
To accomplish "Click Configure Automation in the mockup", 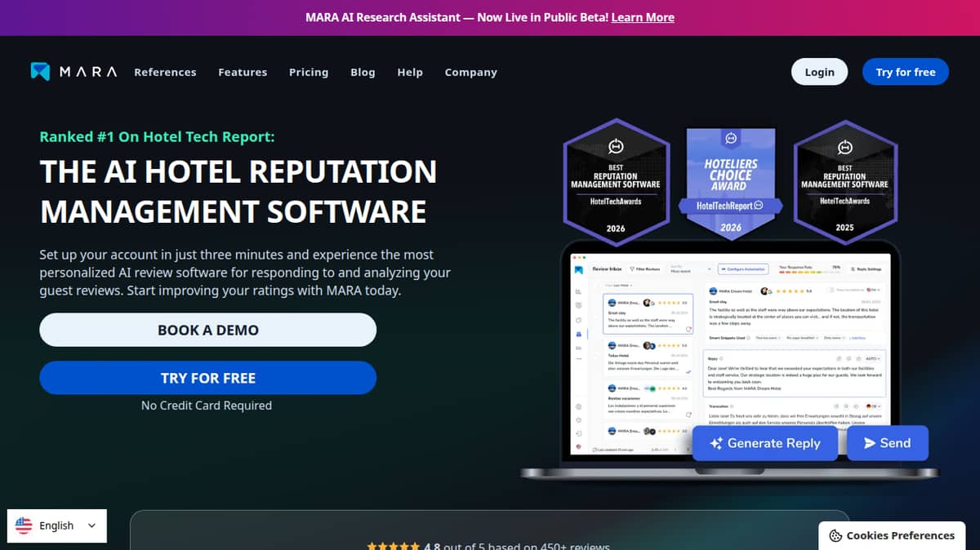I will [x=743, y=269].
